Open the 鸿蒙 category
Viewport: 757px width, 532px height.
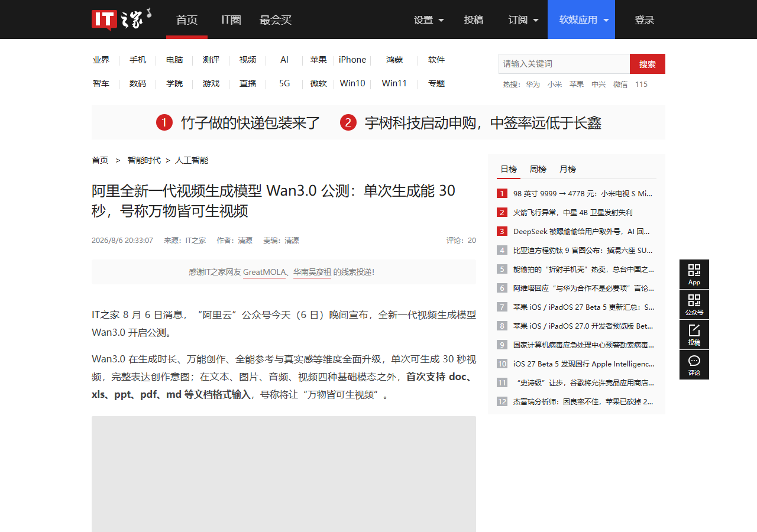[x=394, y=60]
